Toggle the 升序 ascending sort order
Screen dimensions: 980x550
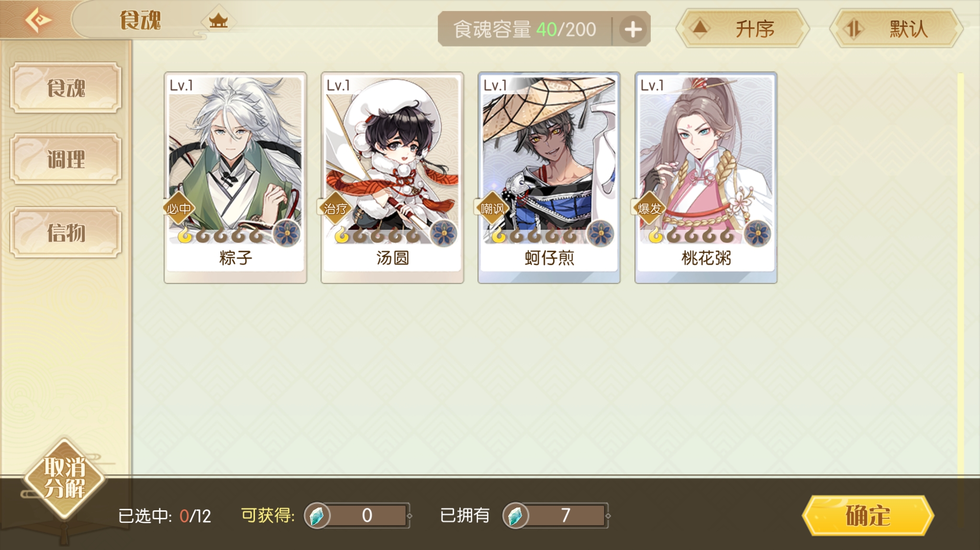[743, 29]
